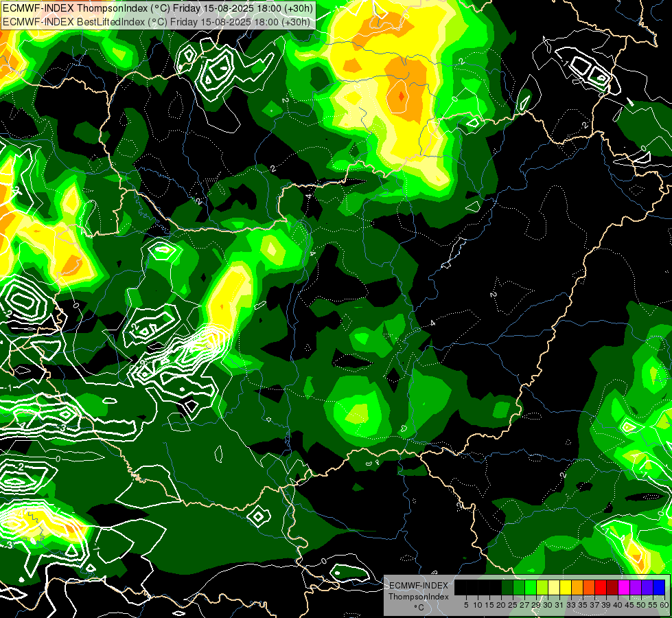Click the legend tick label 30

click(548, 605)
